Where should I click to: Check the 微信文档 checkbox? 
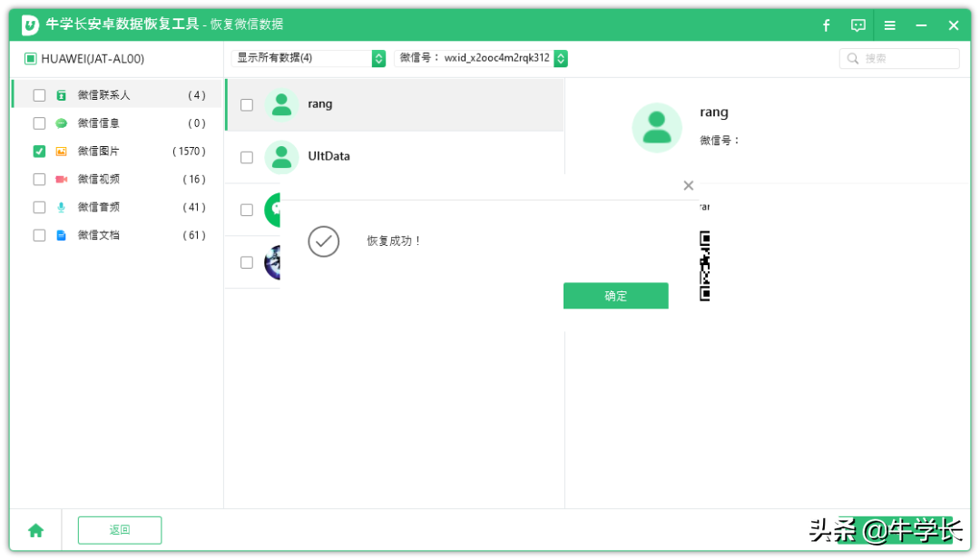point(39,236)
